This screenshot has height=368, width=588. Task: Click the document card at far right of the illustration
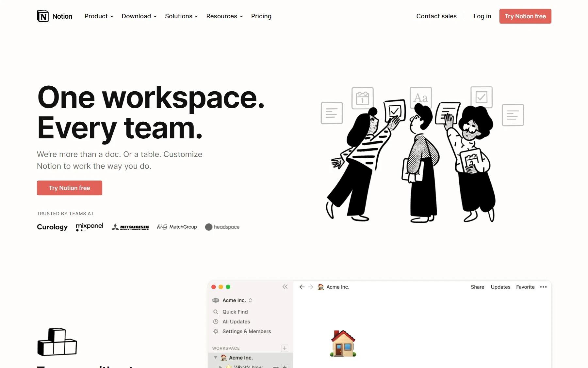point(513,115)
